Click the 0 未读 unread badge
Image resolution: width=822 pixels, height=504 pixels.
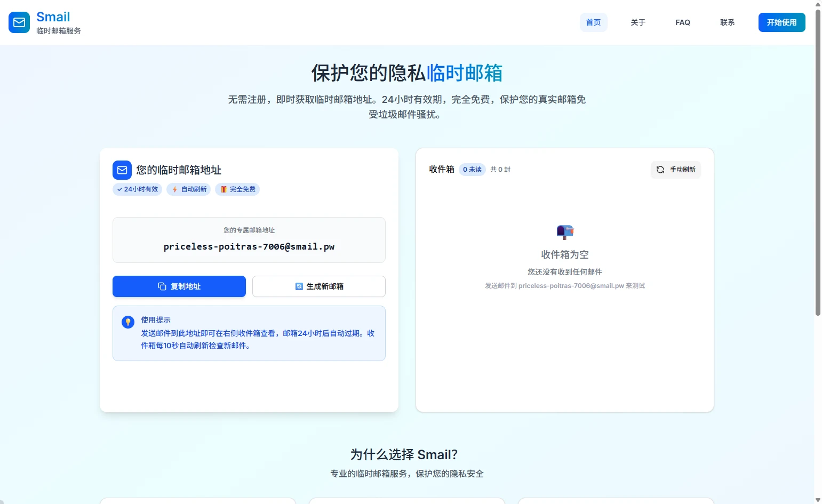click(472, 170)
